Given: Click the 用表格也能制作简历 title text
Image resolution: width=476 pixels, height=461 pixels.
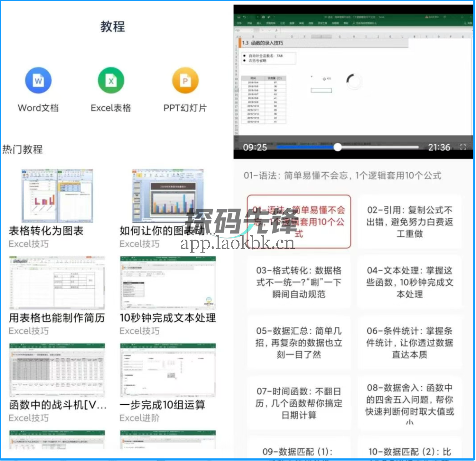Looking at the screenshot, I should coord(57,318).
